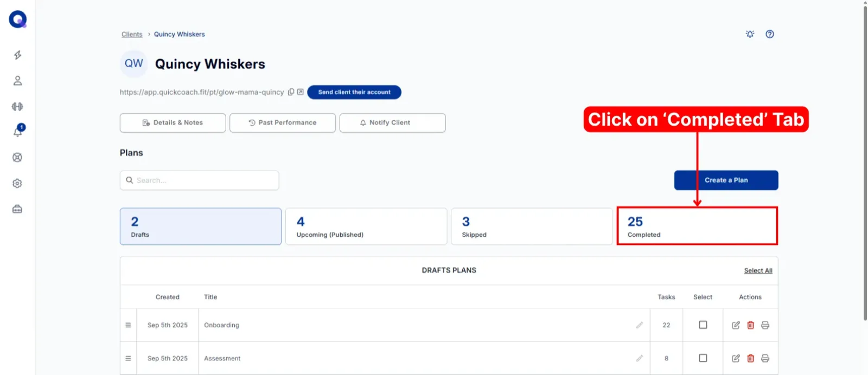Edit the Assessment plan
The image size is (868, 375).
click(736, 358)
